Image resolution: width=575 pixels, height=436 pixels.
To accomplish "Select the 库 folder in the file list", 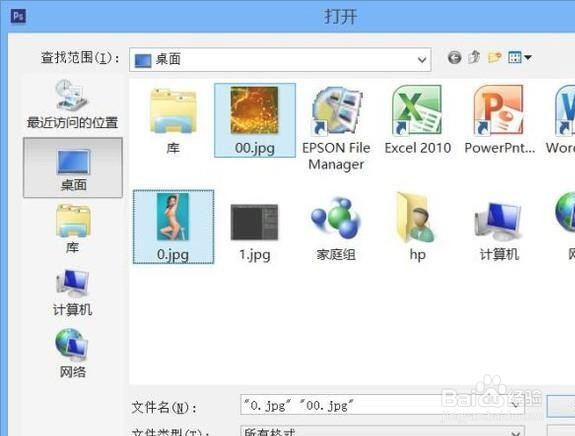I will pyautogui.click(x=173, y=120).
